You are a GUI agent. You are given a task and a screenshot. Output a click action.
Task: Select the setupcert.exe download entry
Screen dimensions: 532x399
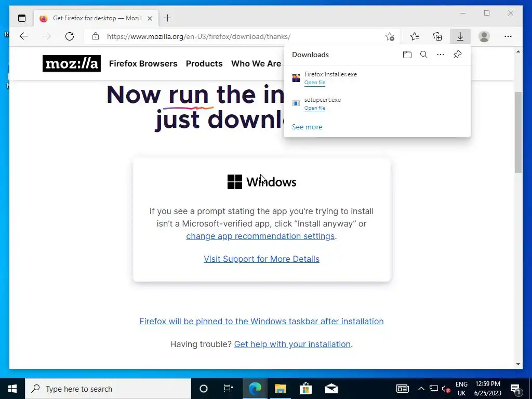coord(377,103)
